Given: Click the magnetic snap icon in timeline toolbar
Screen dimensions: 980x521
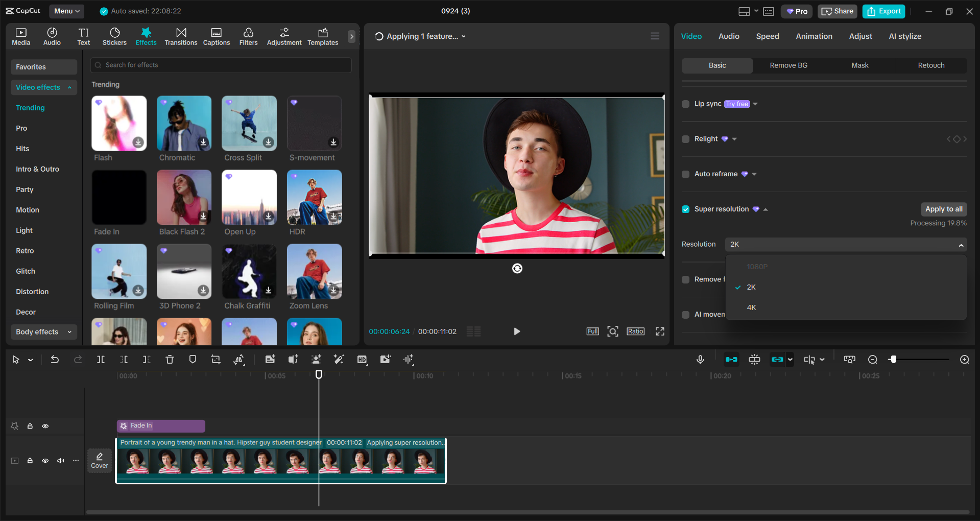Looking at the screenshot, I should click(731, 359).
